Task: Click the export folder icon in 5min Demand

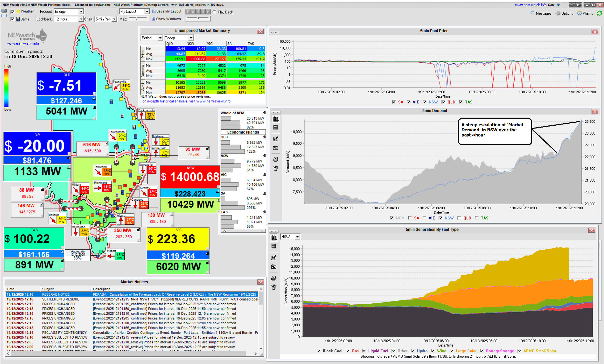Action: (276, 148)
